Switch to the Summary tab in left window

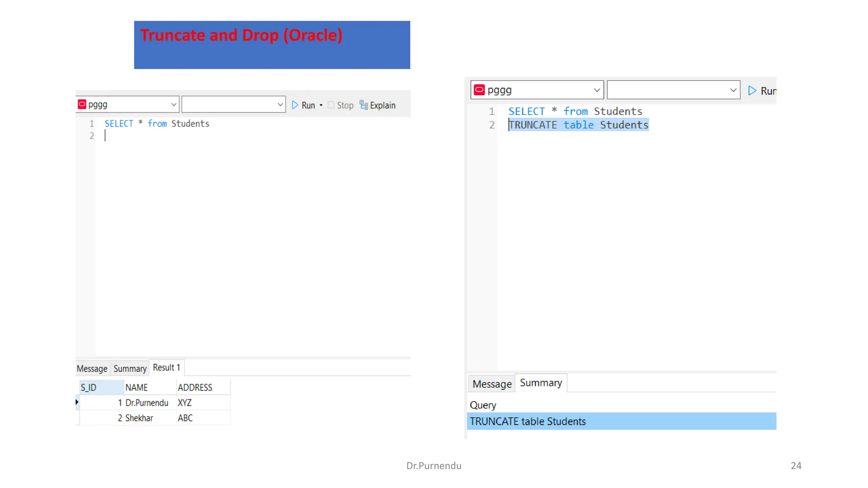pyautogui.click(x=130, y=369)
